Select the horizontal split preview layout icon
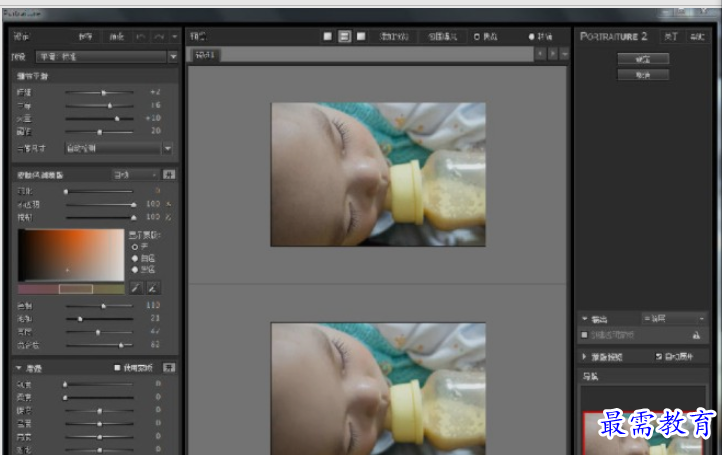The width and height of the screenshot is (722, 455). 344,36
